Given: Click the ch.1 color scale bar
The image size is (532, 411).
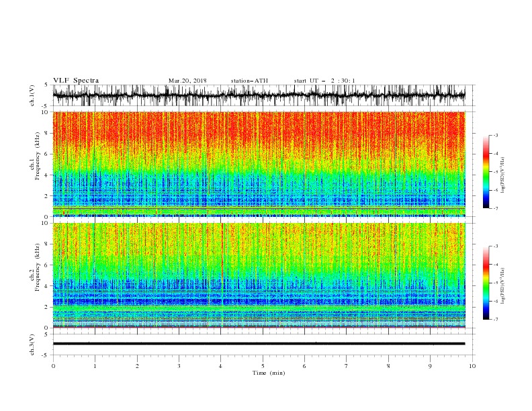Looking at the screenshot, I should point(486,172).
